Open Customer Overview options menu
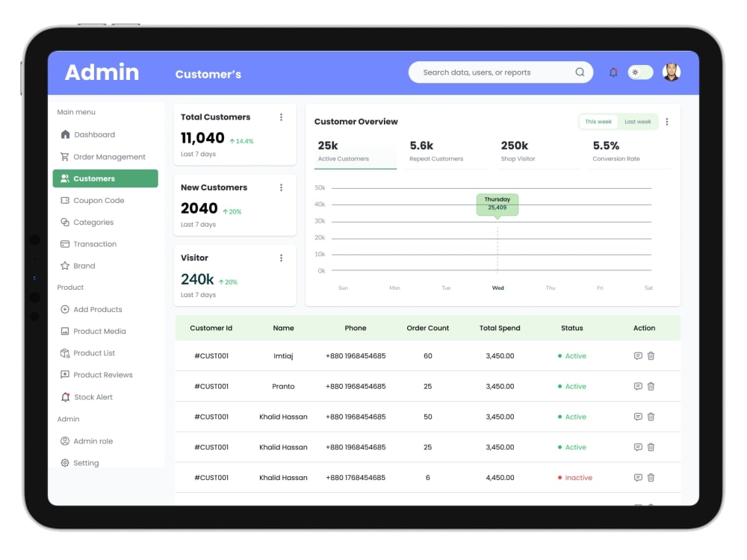The width and height of the screenshot is (747, 560). tap(667, 122)
